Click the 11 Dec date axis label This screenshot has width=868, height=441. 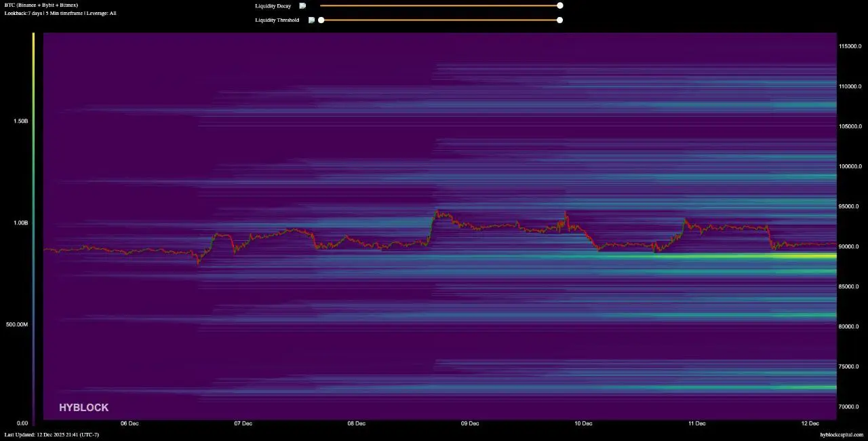(x=696, y=423)
